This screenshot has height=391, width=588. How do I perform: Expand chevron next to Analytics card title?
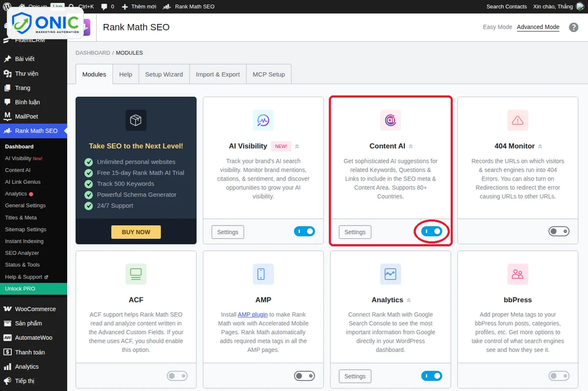click(x=409, y=300)
